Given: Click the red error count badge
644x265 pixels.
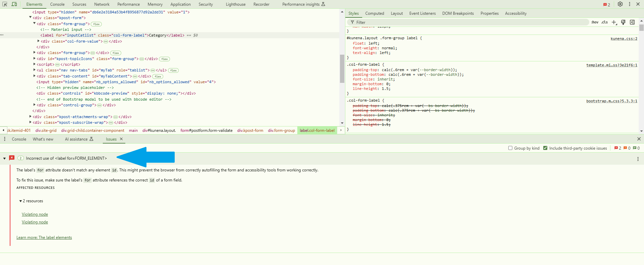Looking at the screenshot, I should pos(607,5).
